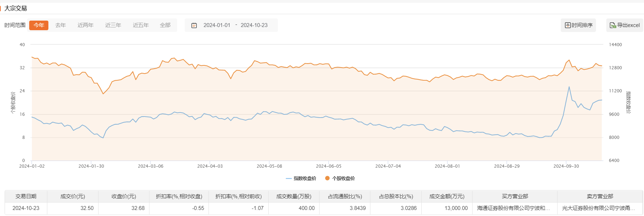The width and height of the screenshot is (644, 216).
Task: Click the sort icon beside 时间排序
Action: point(568,25)
